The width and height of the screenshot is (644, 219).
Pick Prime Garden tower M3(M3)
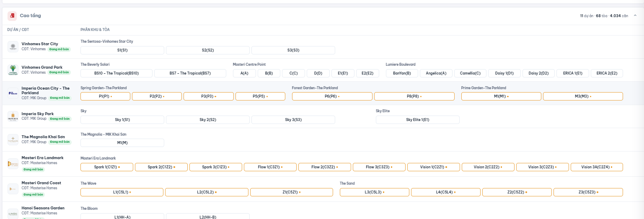coord(583,96)
